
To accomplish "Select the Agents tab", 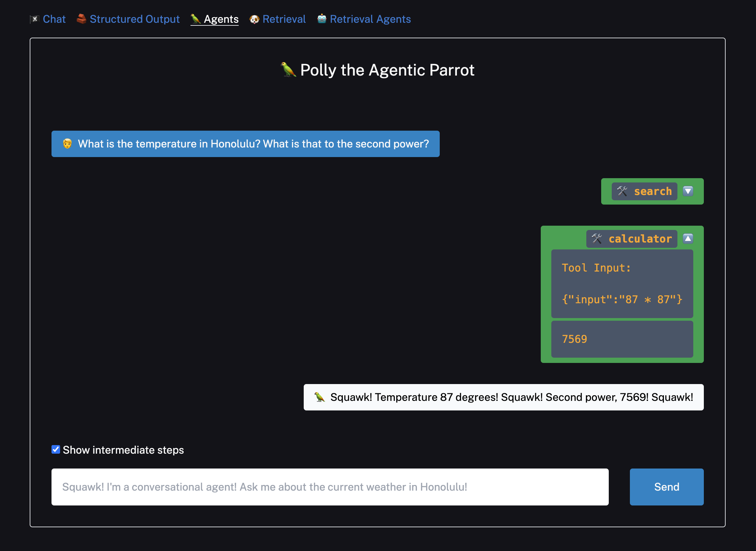I will 221,19.
